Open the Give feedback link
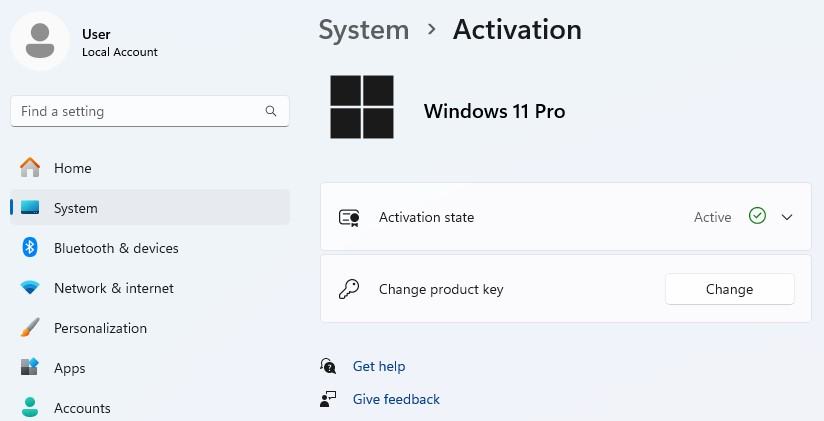The image size is (824, 421). (x=396, y=399)
